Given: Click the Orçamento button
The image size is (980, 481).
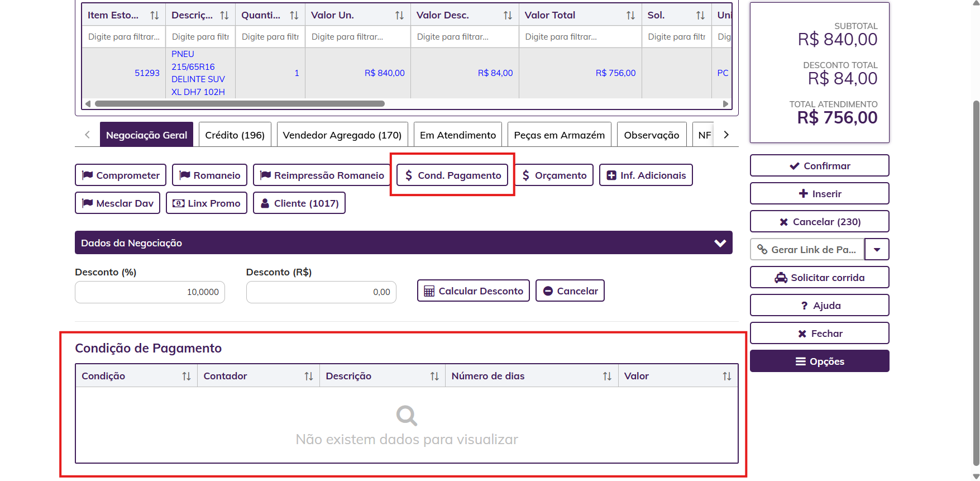Looking at the screenshot, I should (554, 175).
